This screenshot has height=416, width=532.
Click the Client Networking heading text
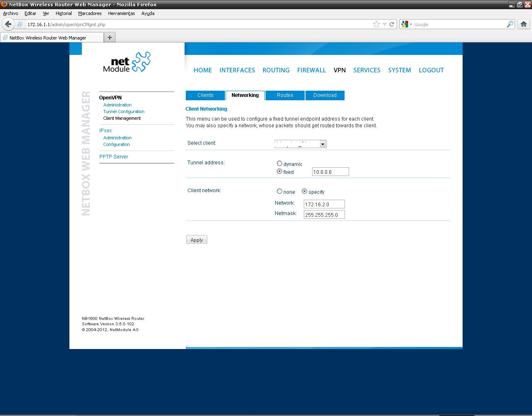[206, 109]
